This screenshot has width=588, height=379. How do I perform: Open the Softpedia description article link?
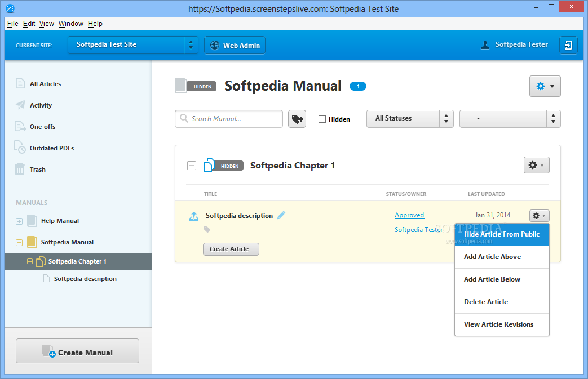click(239, 215)
